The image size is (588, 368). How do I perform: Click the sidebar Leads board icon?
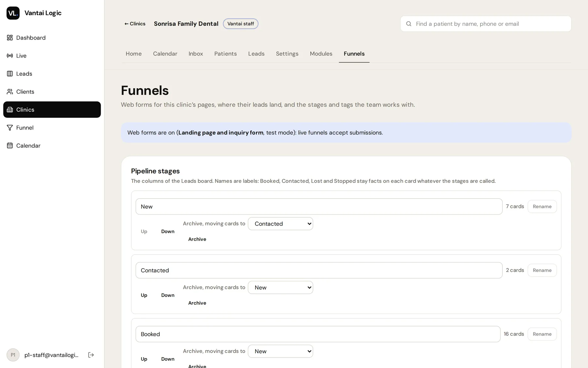[x=10, y=74]
